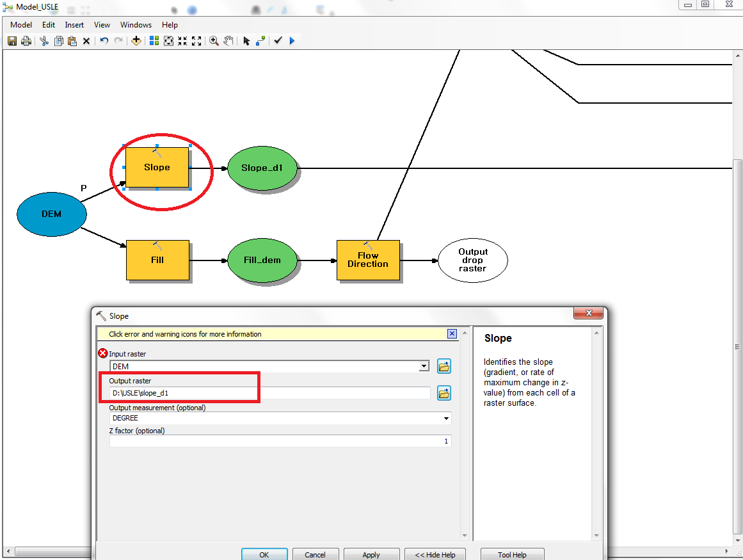Open the Edit menu
The image size is (743, 560).
pos(49,25)
